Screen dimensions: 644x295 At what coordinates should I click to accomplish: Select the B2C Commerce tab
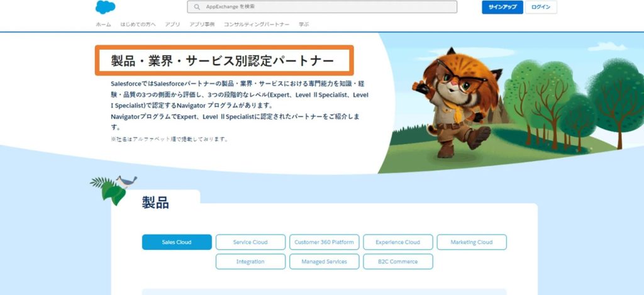(x=398, y=261)
